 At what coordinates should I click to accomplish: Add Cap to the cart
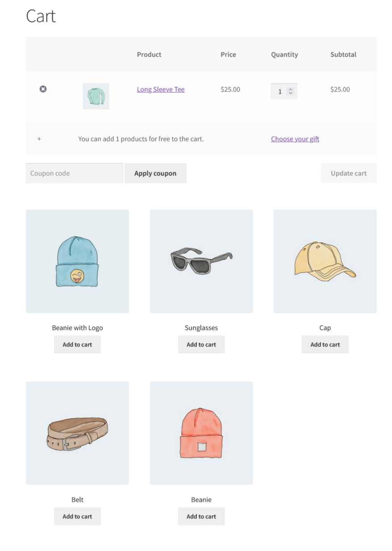pyautogui.click(x=325, y=345)
